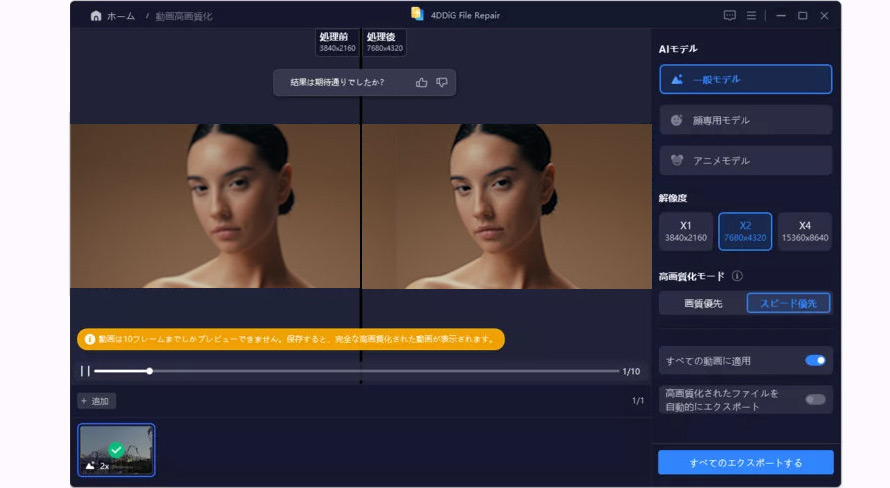
Task: Select the アニメモデル option
Action: click(x=745, y=161)
